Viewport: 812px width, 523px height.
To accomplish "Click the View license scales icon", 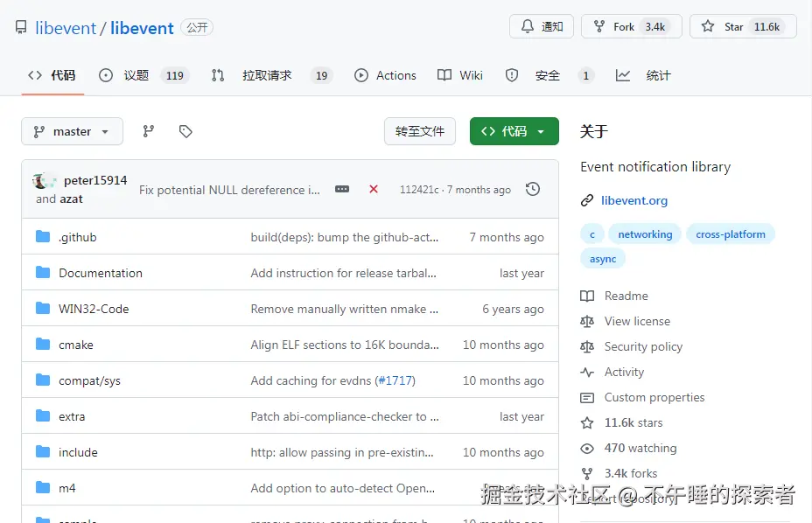I will (588, 321).
